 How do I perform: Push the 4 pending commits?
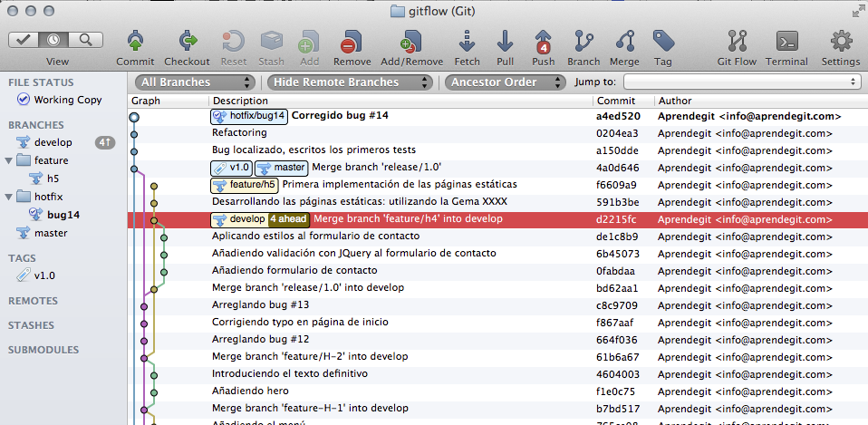pyautogui.click(x=544, y=42)
